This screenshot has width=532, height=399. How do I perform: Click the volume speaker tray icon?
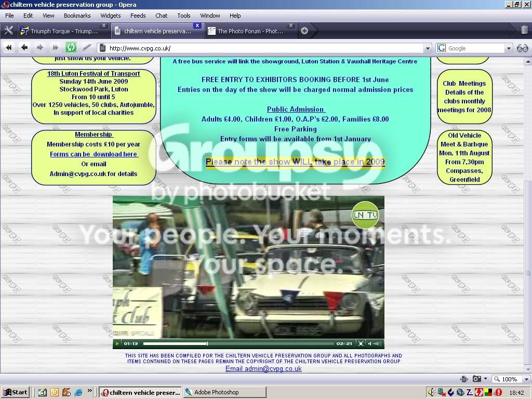tap(431, 393)
